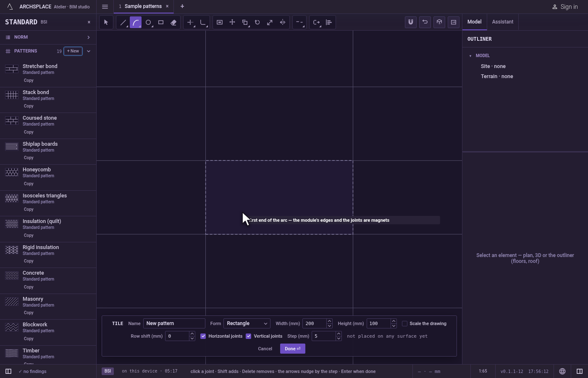The width and height of the screenshot is (588, 378).
Task: Select the arrow pointer tool
Action: [106, 22]
